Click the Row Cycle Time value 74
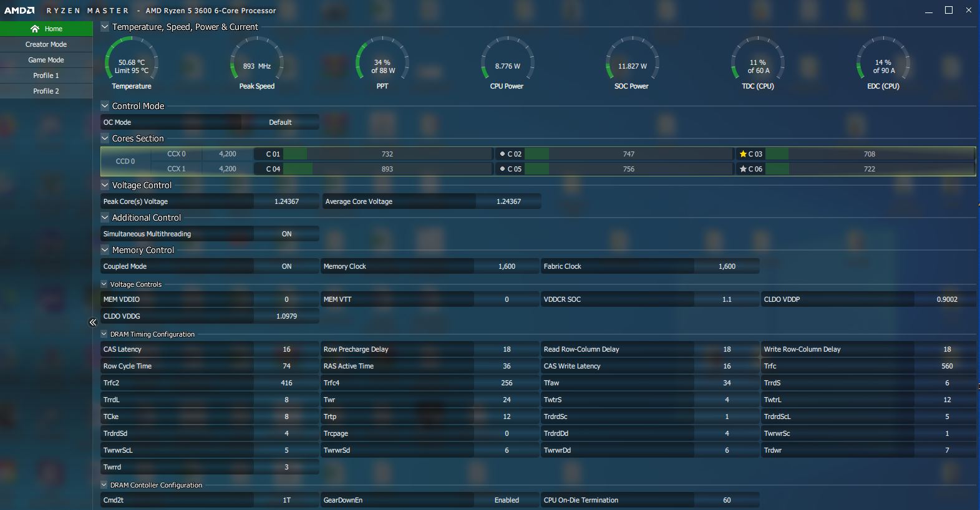Screen dimensions: 980x510 click(x=286, y=366)
